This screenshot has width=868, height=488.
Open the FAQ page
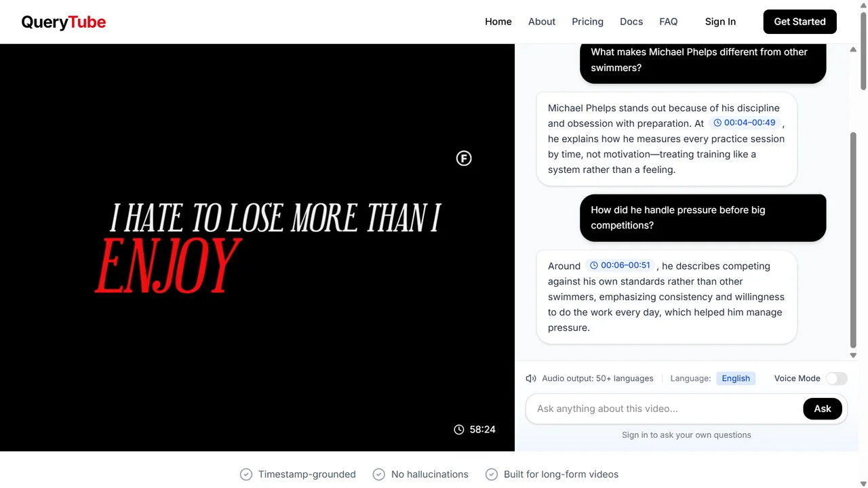[668, 22]
